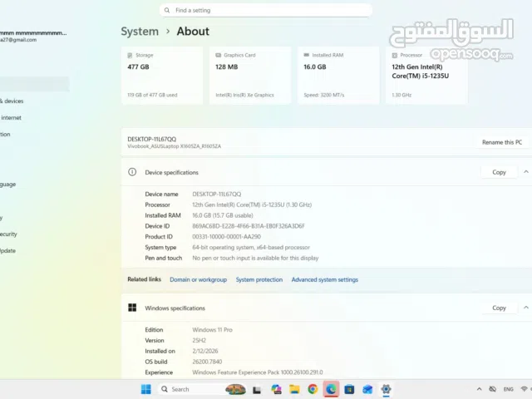The width and height of the screenshot is (532, 399).
Task: Click the Processor card CPU icon
Action: coord(395,56)
